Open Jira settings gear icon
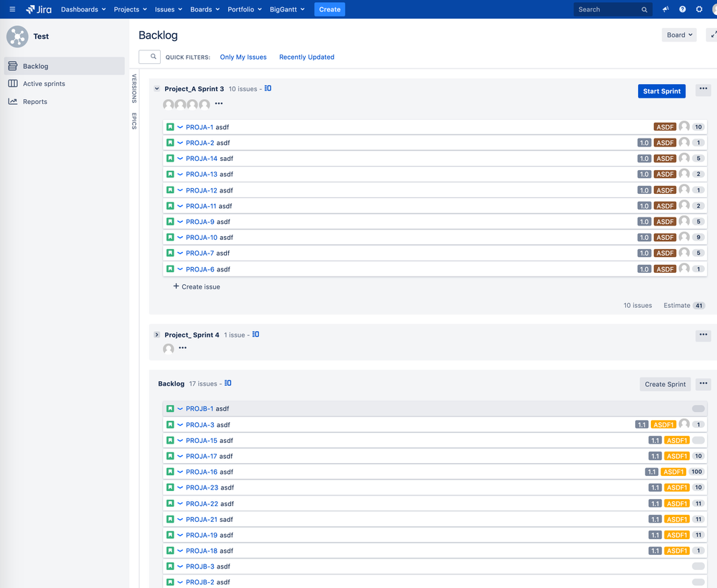This screenshot has width=717, height=588. click(698, 9)
